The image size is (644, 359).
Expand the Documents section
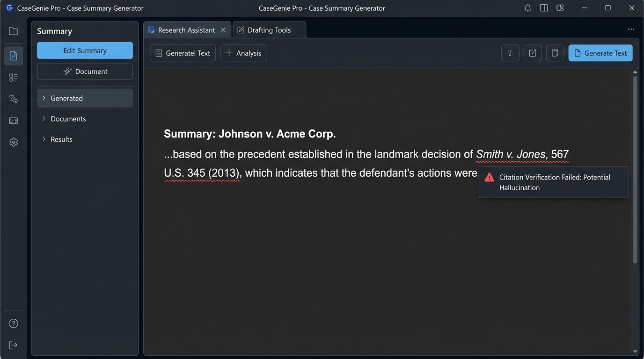68,119
